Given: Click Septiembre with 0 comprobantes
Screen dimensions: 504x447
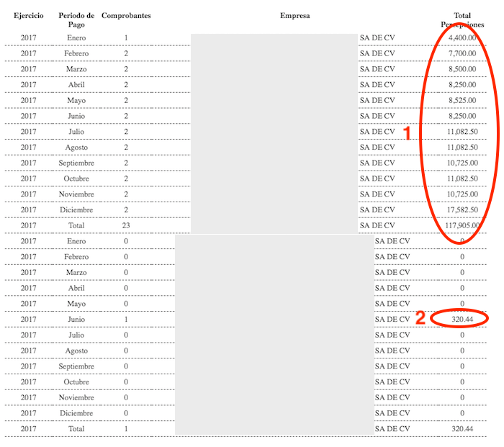Looking at the screenshot, I should (x=76, y=366).
